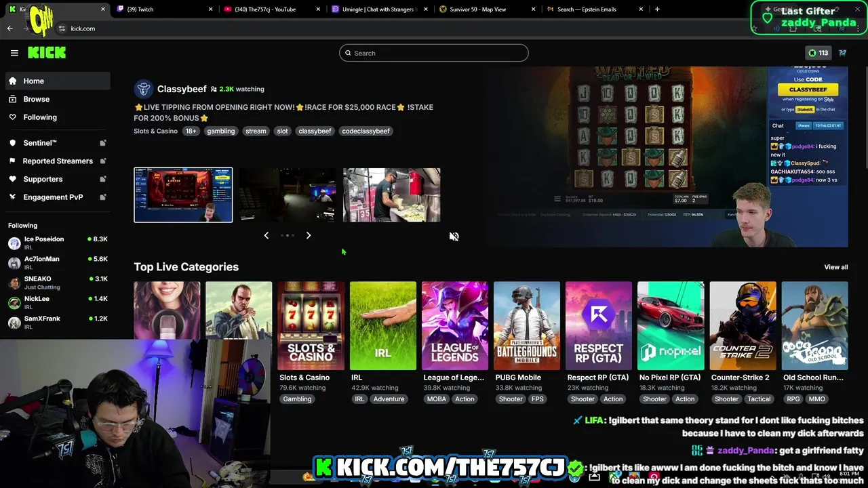Screen dimensions: 868x488
Task: Click the Classybeef channel avatar
Action: [143, 89]
